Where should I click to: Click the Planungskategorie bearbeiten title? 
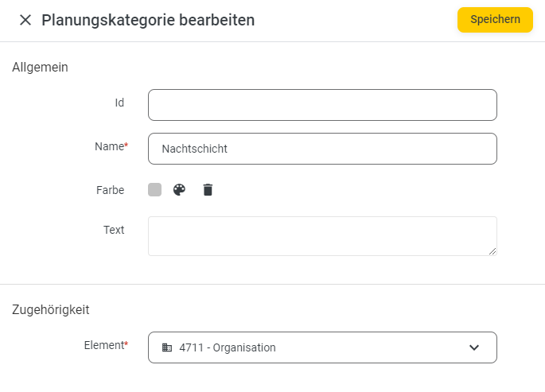coord(148,20)
